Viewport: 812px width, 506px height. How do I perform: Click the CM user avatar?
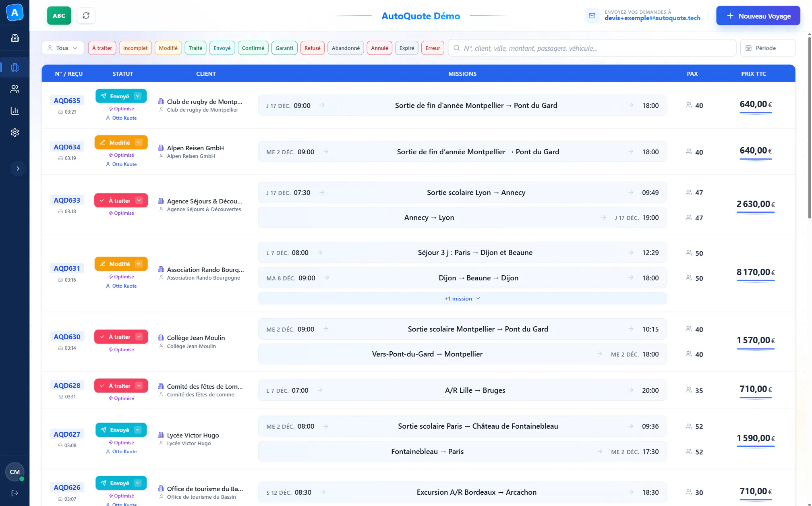tap(15, 472)
